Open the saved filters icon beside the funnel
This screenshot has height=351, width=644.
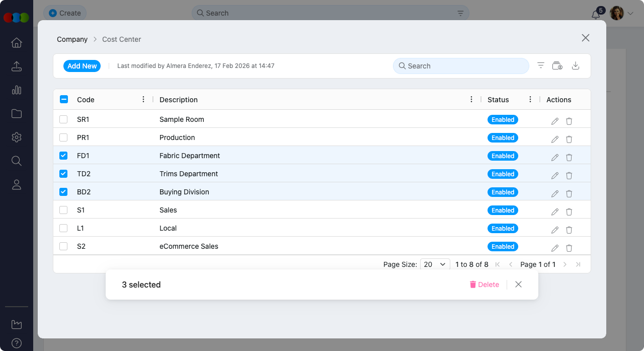pos(557,65)
